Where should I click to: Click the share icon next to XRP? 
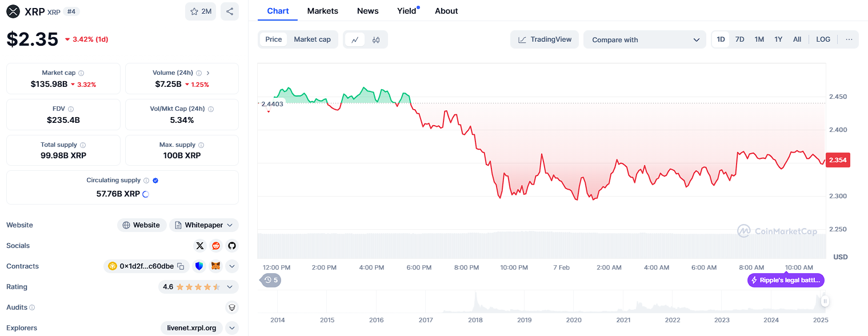pos(229,11)
